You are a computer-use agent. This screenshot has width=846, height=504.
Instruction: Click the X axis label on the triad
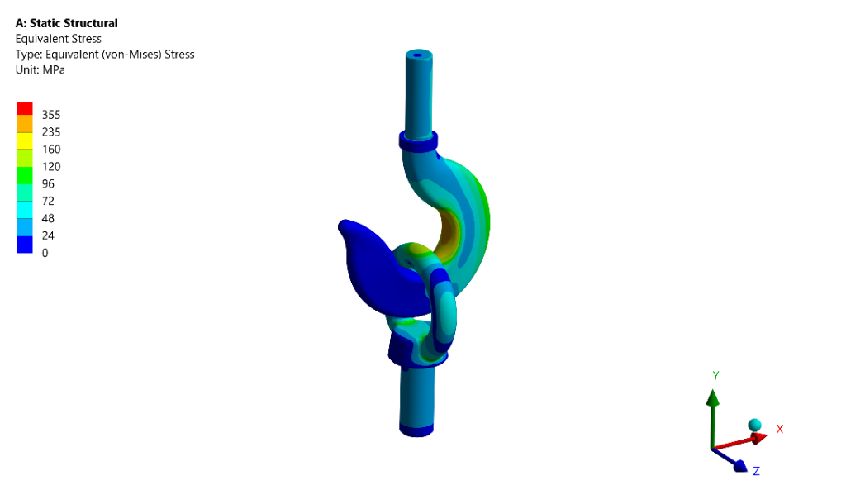point(780,429)
